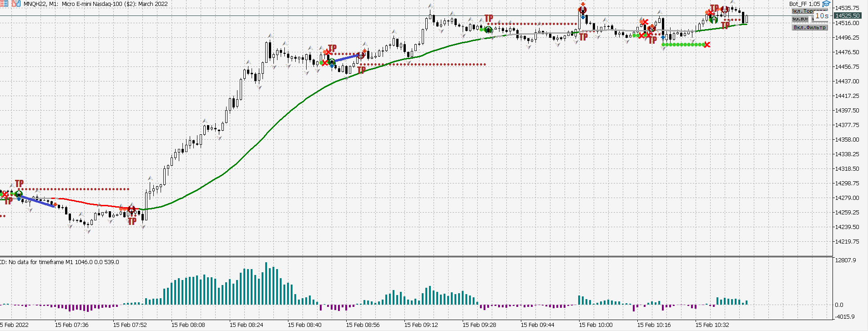Click the 14535.75 price axis value
Screen dimensions: 868x331
[847, 8]
